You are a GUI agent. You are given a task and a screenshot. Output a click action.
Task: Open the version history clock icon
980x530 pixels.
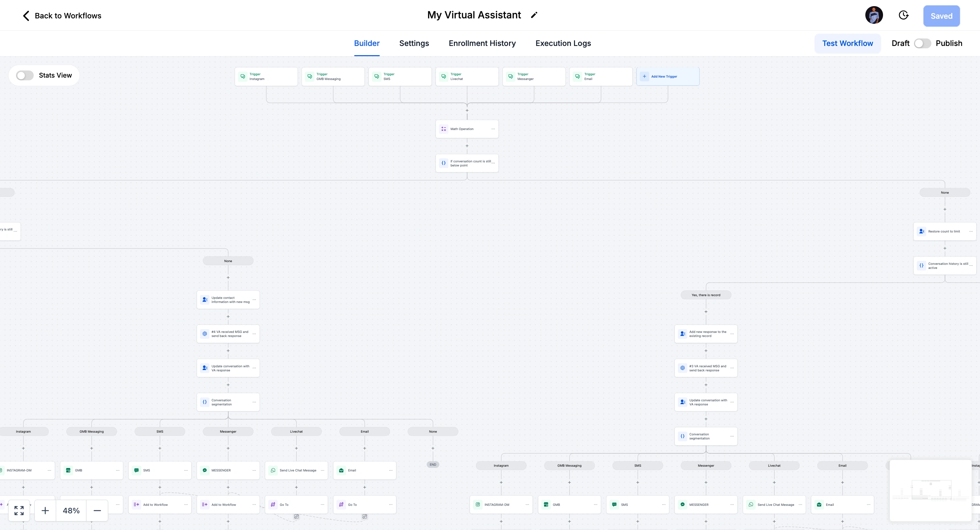[x=903, y=15]
